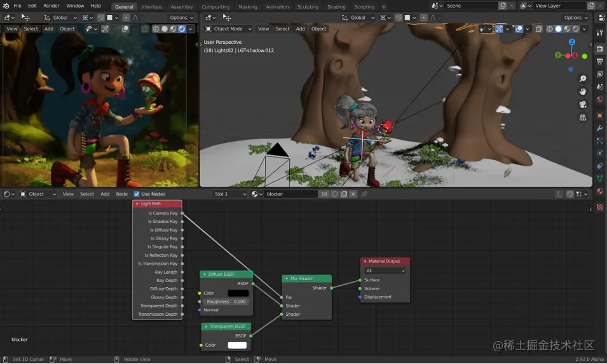Switch perspective/orthographic with grid gizmo
Viewport: 607px width, 364px height.
click(583, 118)
